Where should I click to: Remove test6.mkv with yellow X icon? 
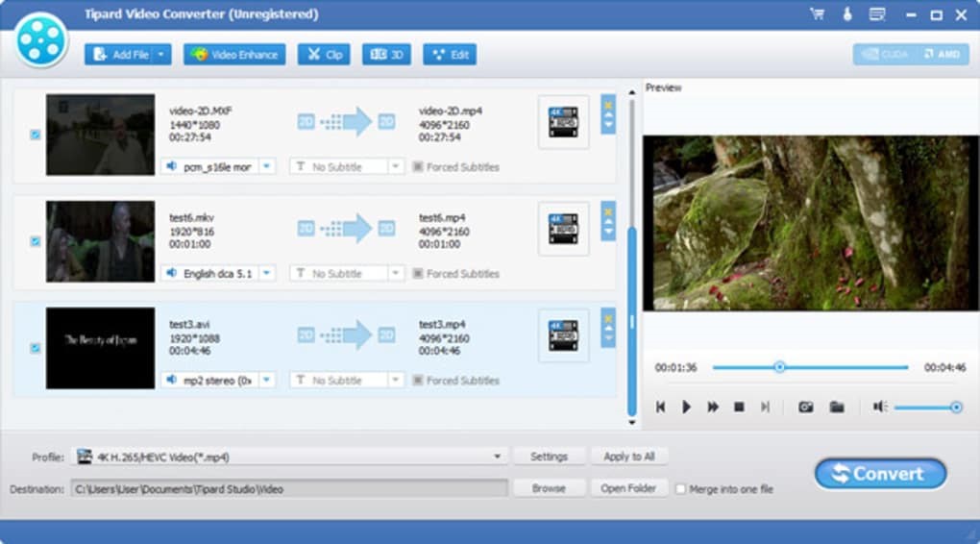(x=608, y=212)
